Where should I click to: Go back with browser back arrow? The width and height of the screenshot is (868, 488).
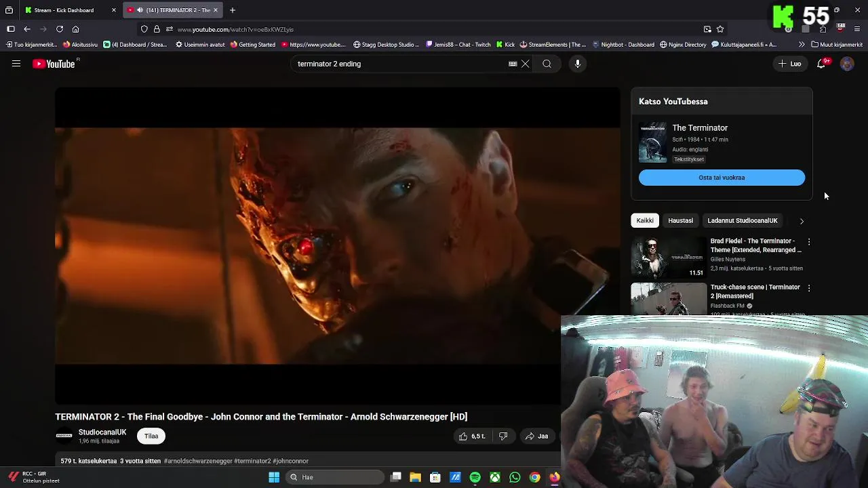27,29
